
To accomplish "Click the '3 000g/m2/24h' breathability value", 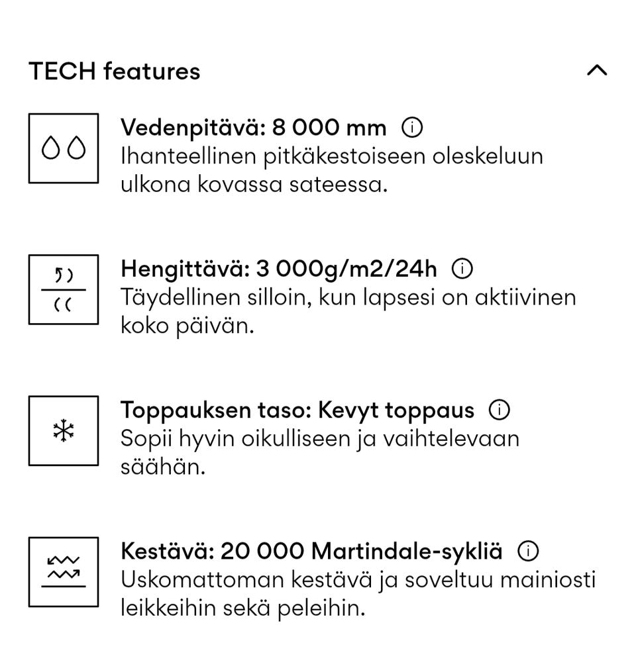I will (x=347, y=269).
